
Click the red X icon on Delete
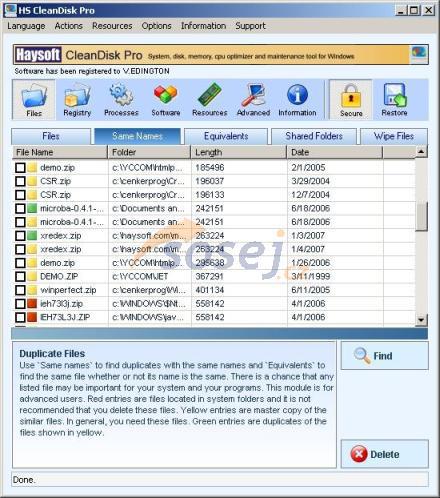(359, 454)
